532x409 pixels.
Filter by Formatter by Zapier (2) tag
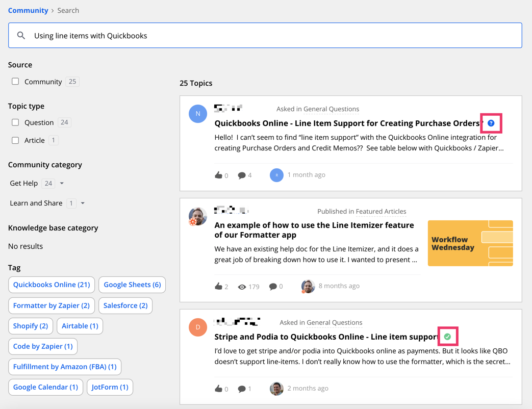[51, 305]
